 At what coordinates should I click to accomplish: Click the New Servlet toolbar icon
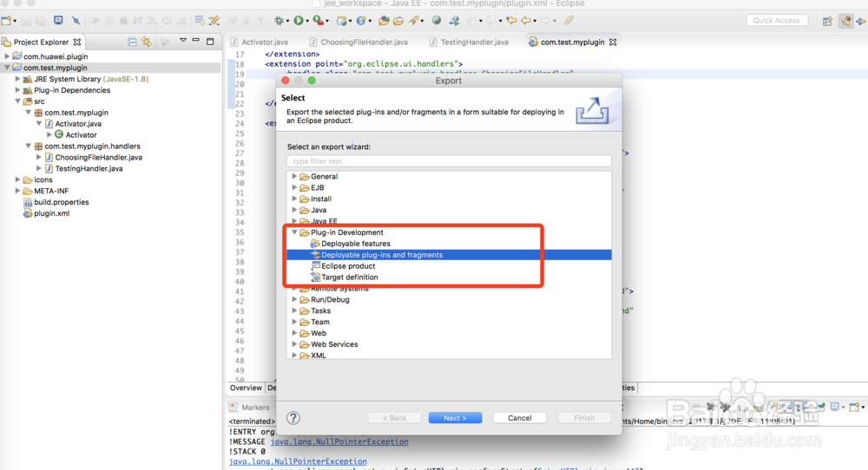coord(361,21)
